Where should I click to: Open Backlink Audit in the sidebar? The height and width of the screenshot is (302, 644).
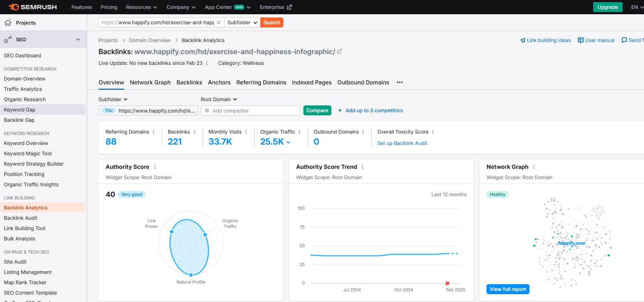pos(21,218)
